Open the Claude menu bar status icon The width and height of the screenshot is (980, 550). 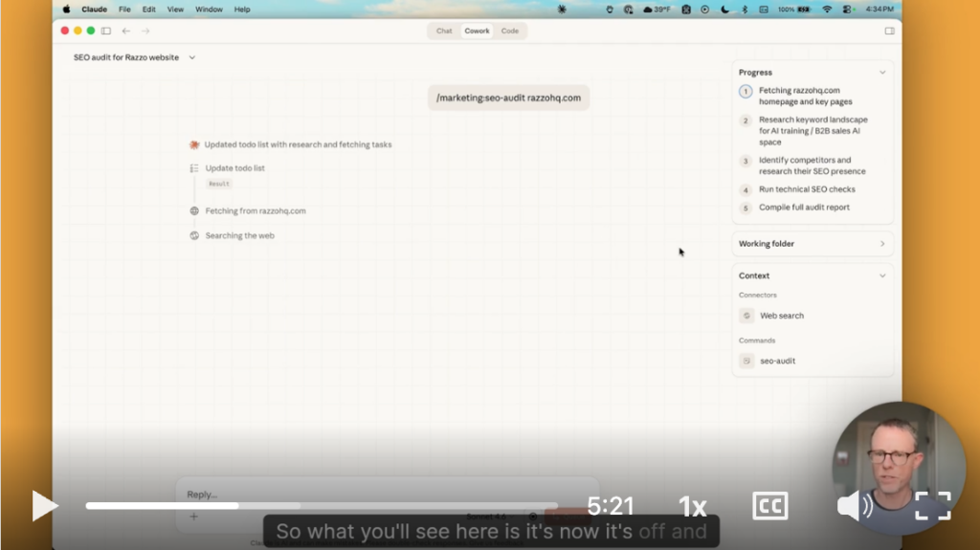[x=561, y=10]
